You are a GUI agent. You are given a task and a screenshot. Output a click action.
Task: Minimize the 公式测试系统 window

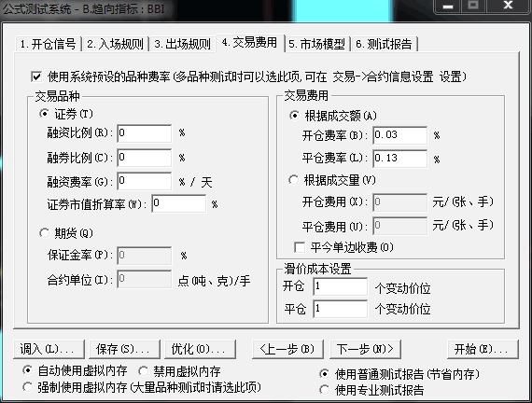pos(448,7)
